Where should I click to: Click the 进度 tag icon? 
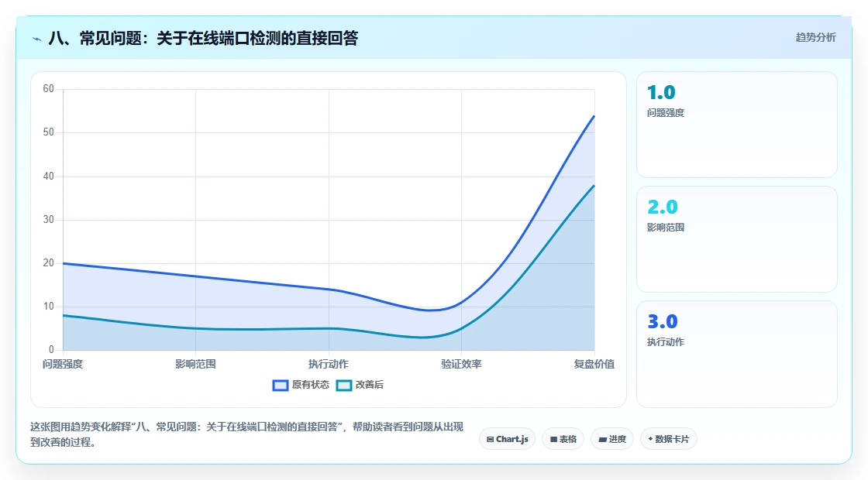(x=602, y=440)
